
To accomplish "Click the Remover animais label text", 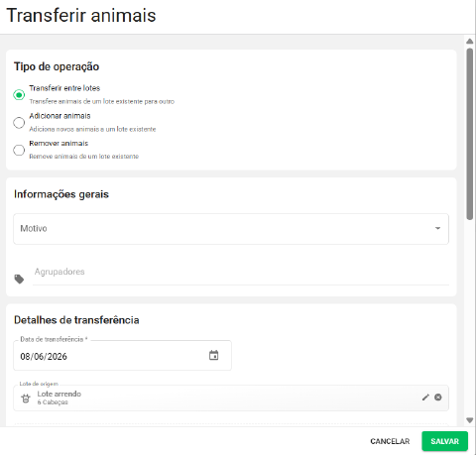I will pyautogui.click(x=59, y=144).
